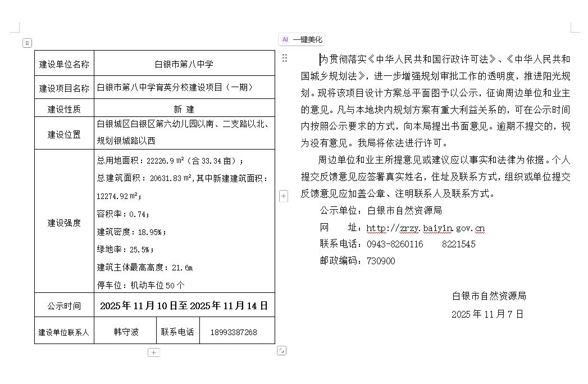The height and width of the screenshot is (384, 588).
Task: Click the table move handle icon
Action: coord(27,43)
